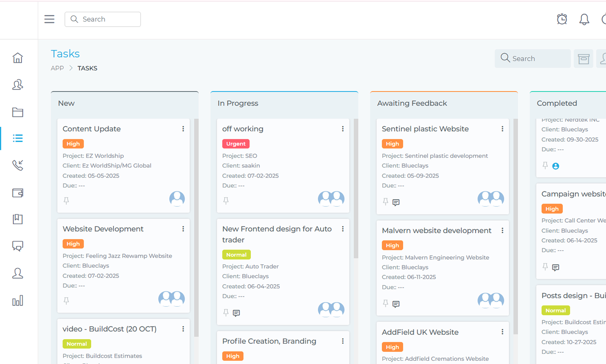This screenshot has width=606, height=364.
Task: Toggle pin on off working task
Action: 226,201
